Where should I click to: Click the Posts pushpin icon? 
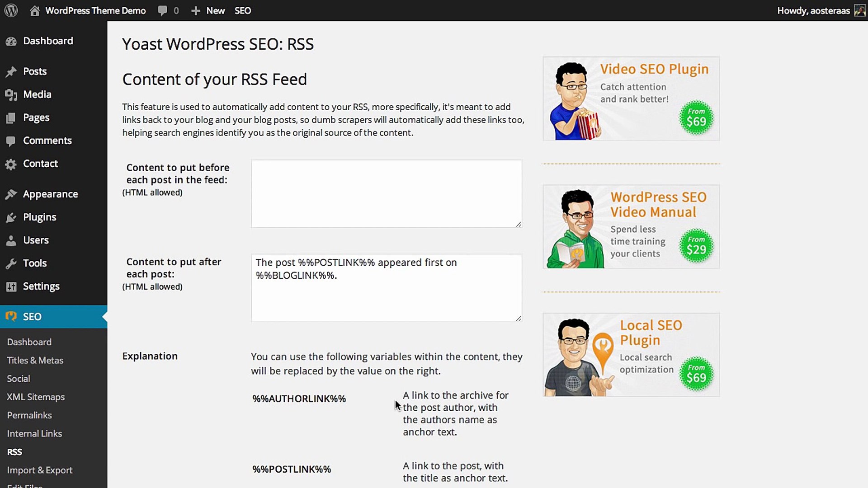(x=11, y=71)
